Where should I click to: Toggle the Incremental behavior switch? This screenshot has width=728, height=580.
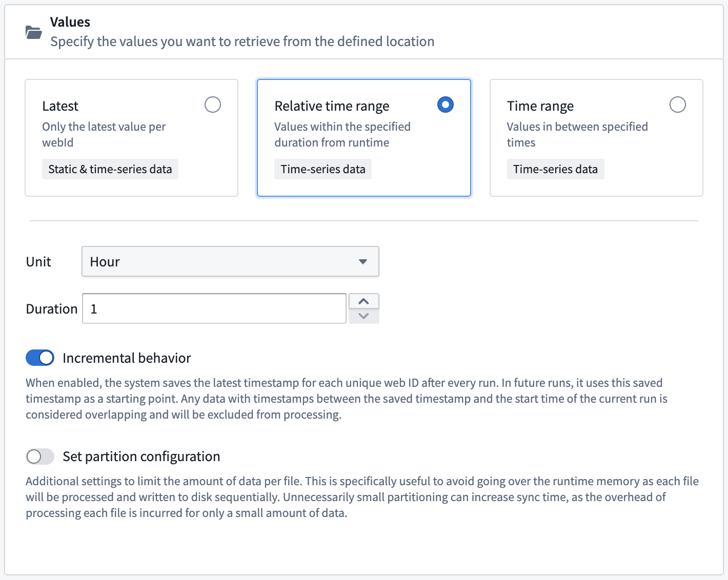[x=40, y=358]
